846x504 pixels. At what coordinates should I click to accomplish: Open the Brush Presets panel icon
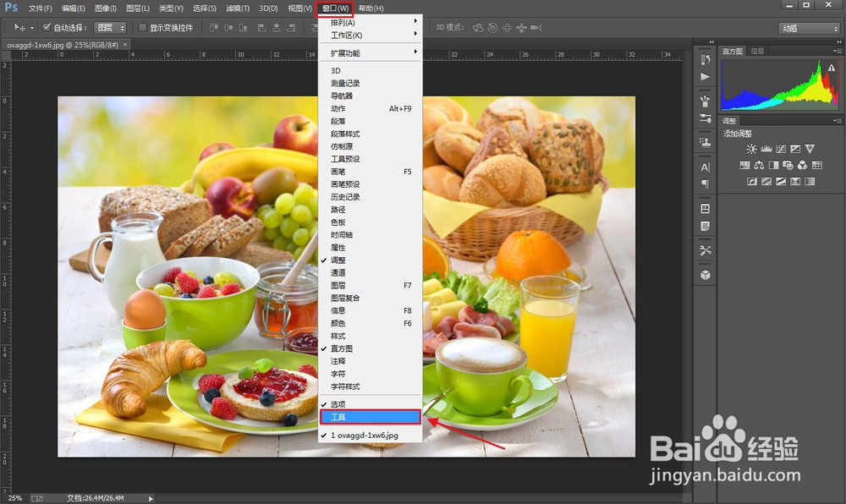click(x=706, y=118)
